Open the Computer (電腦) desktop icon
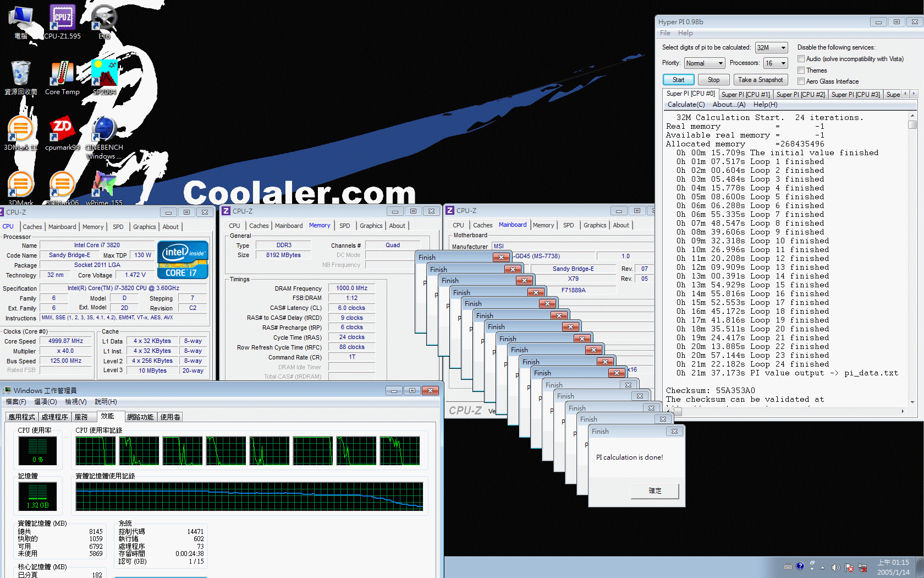Viewport: 924px width, 578px height. 21,22
